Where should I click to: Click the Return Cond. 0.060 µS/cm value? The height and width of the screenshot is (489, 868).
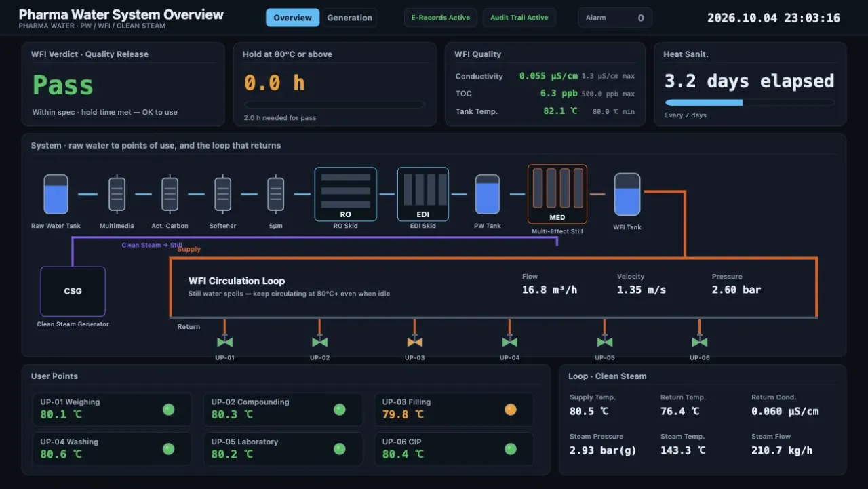click(x=785, y=411)
